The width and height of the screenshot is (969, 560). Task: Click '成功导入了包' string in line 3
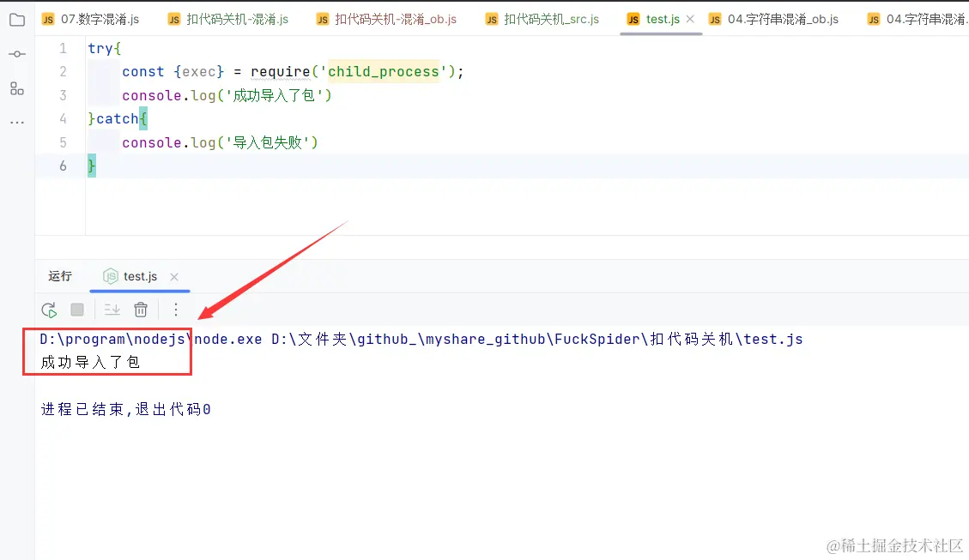tap(275, 95)
